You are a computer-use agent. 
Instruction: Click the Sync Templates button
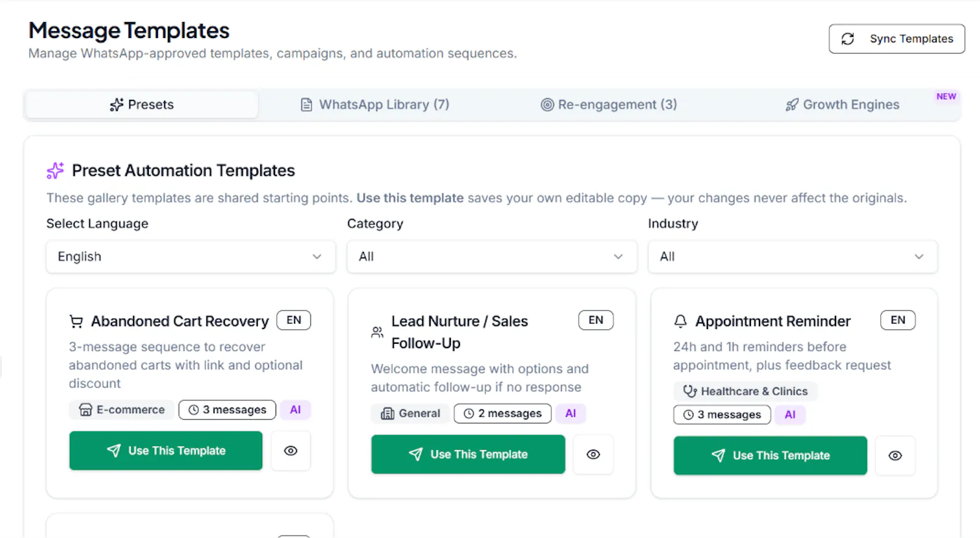tap(897, 39)
